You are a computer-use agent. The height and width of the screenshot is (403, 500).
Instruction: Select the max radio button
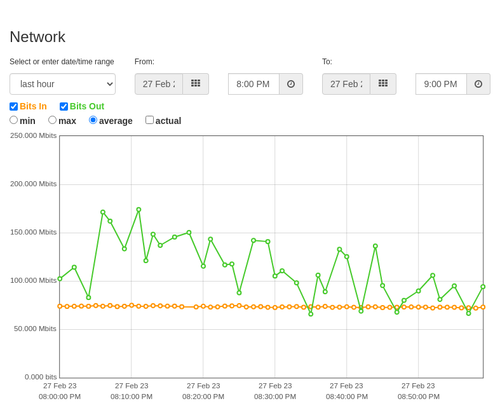point(52,120)
